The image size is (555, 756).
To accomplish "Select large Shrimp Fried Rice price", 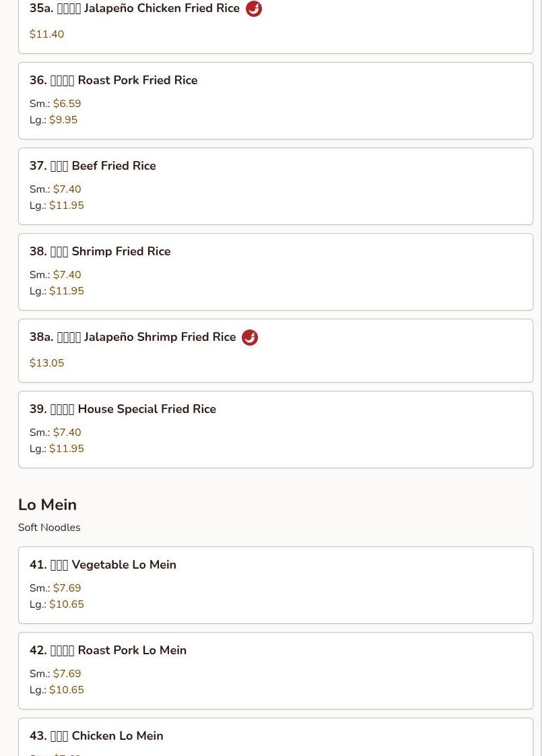I will pyautogui.click(x=67, y=291).
